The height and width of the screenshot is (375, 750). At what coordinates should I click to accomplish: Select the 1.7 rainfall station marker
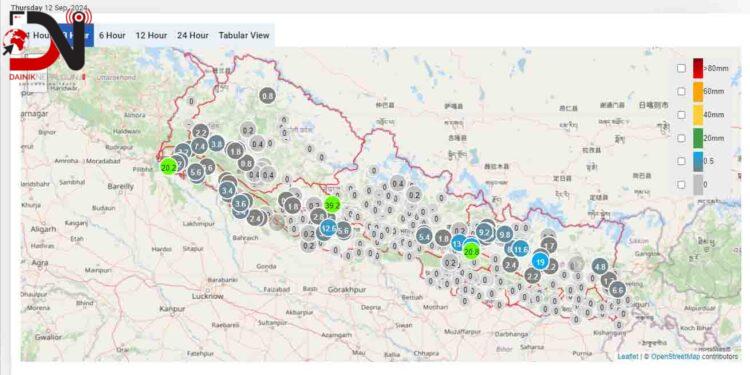click(549, 246)
